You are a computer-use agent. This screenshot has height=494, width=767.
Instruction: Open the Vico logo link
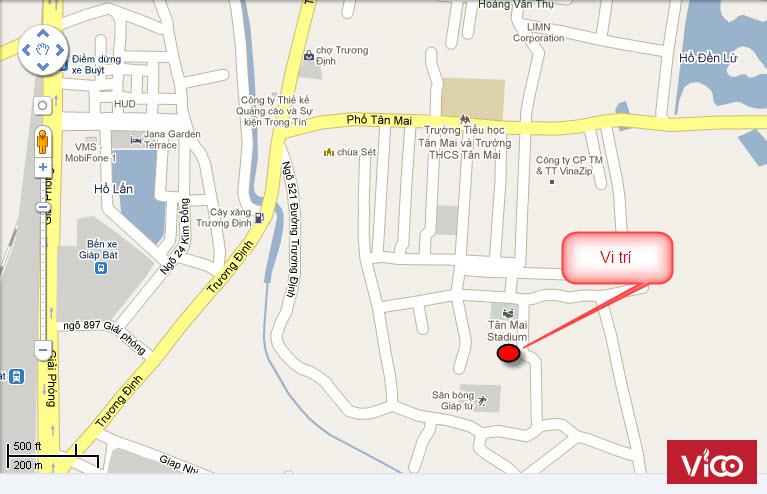(x=712, y=462)
